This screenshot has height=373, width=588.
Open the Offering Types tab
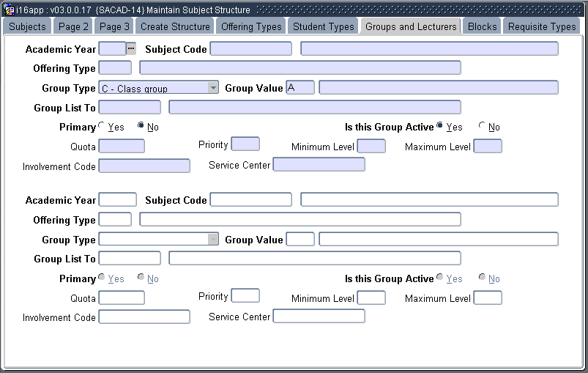[251, 26]
